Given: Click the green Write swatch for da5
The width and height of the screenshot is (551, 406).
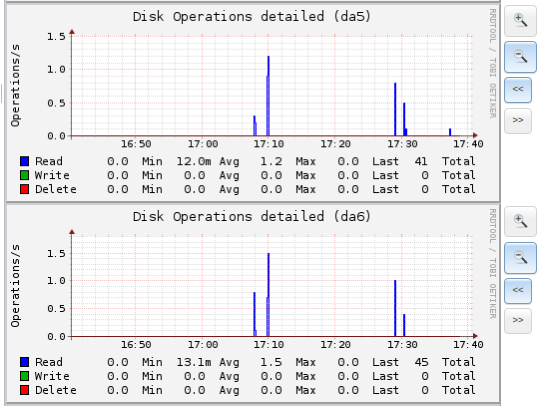Looking at the screenshot, I should point(24,175).
